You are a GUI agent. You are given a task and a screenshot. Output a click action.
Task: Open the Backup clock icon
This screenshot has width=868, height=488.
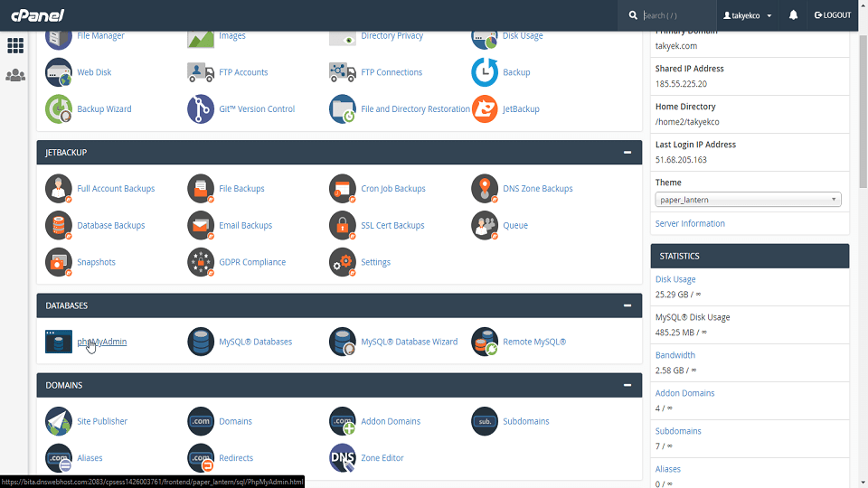(485, 72)
